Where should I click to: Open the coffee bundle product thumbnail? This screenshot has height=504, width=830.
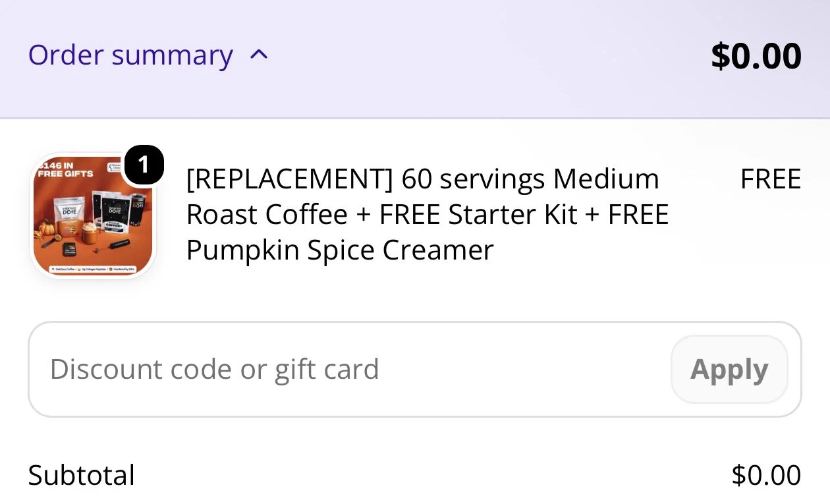pos(93,215)
